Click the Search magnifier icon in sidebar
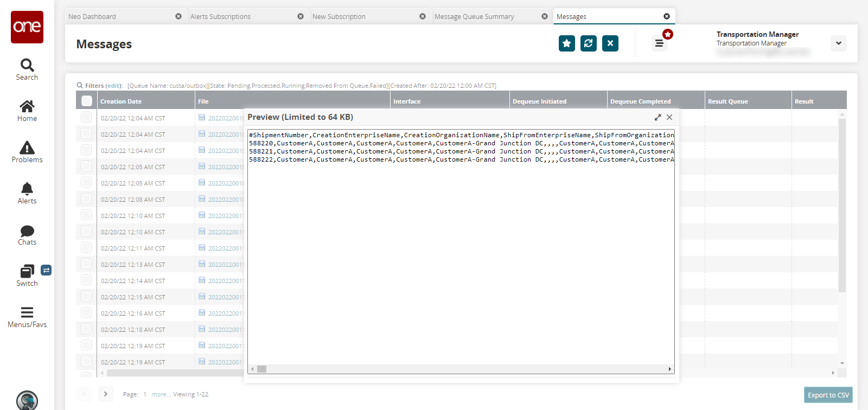 coord(27,66)
